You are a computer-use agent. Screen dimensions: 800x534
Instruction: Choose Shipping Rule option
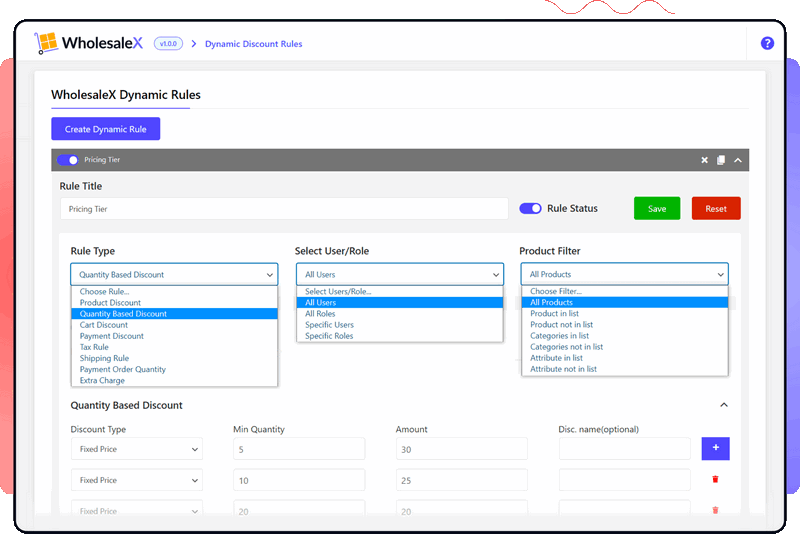pos(174,358)
